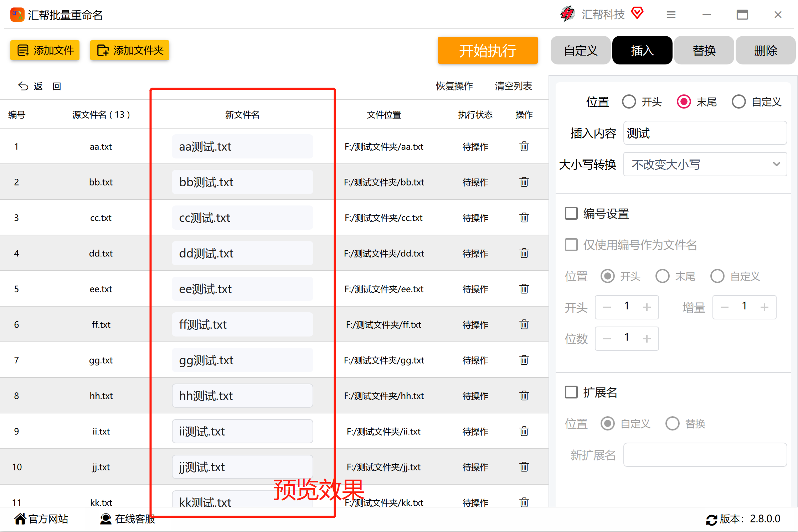The image size is (798, 532).
Task: Enable the 编号设置 checkbox
Action: 571,214
